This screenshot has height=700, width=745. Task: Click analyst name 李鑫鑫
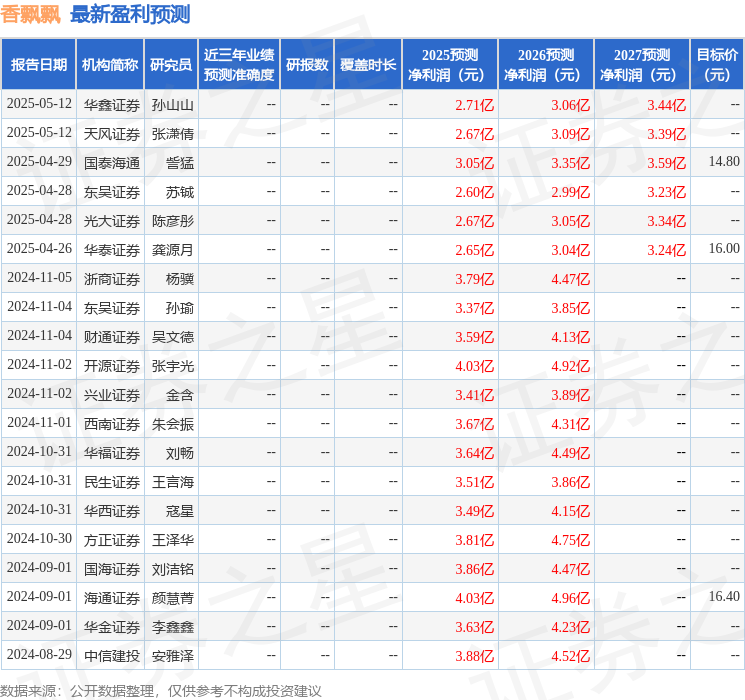[x=172, y=627]
